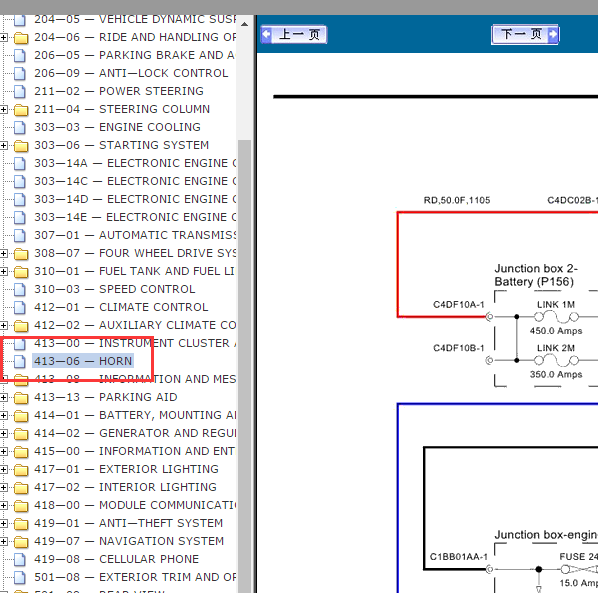598x593 pixels.
Task: Click the 206-05 Parking Brake document icon
Action: tap(20, 56)
